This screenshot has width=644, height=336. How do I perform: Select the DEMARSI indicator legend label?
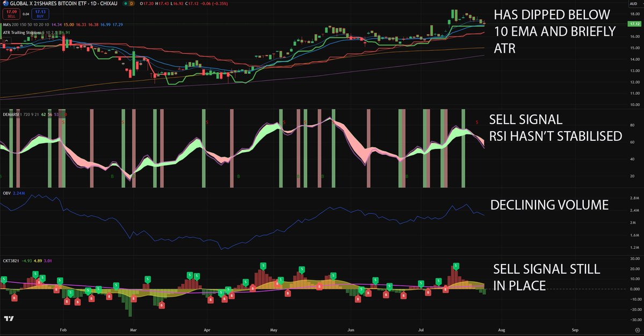11,115
